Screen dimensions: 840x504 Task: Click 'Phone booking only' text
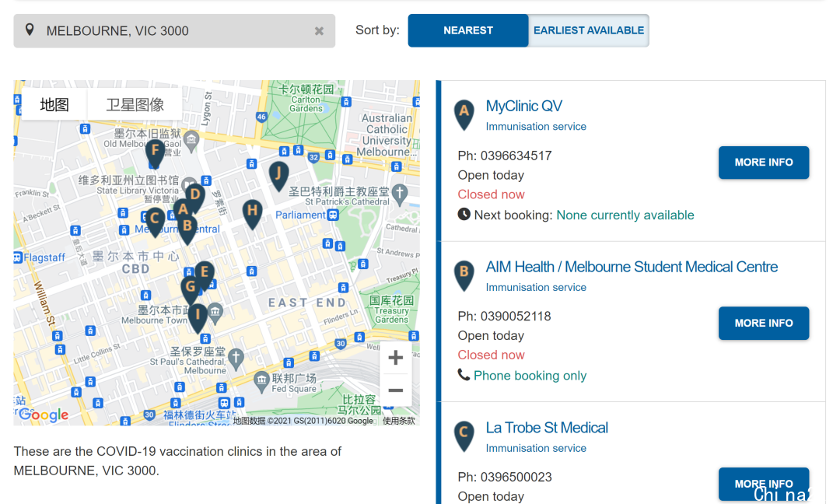pos(530,376)
